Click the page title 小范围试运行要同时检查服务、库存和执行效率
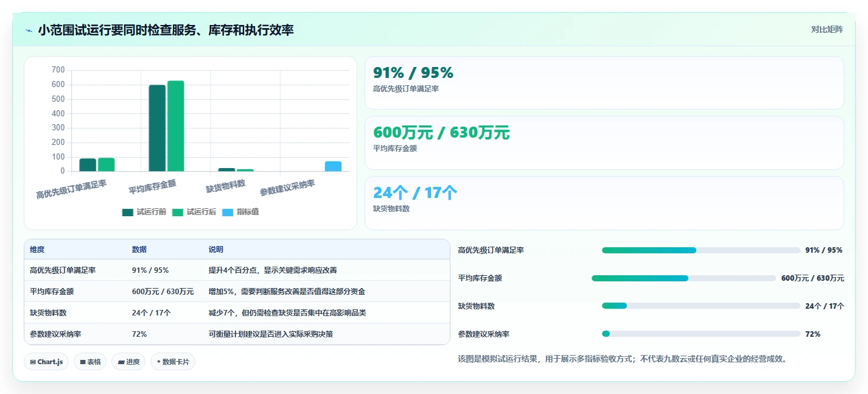 click(166, 30)
